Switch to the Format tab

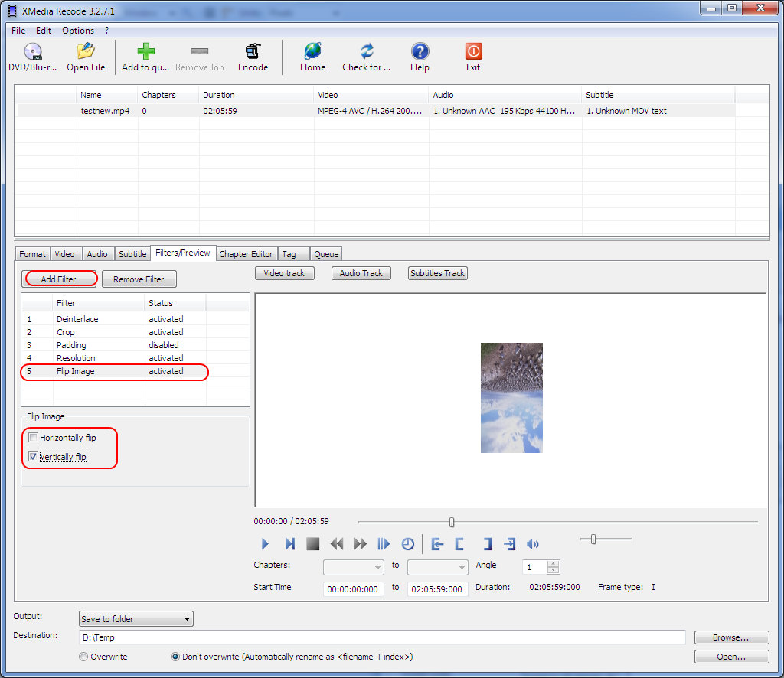click(x=32, y=254)
